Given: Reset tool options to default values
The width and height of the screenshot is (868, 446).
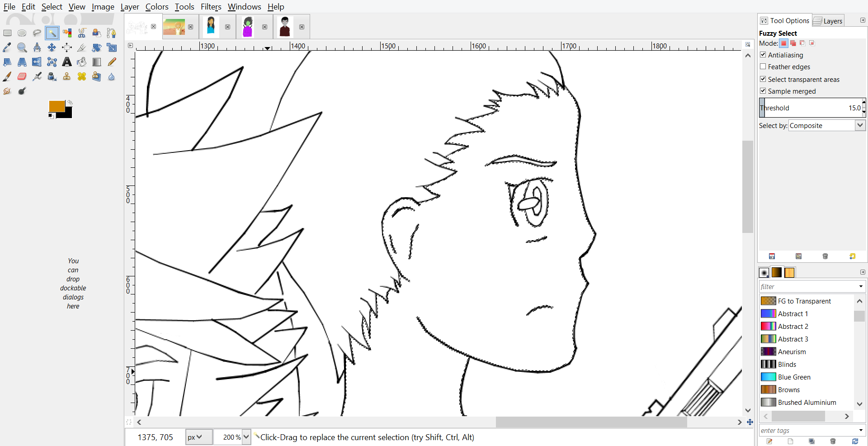Looking at the screenshot, I should click(852, 256).
